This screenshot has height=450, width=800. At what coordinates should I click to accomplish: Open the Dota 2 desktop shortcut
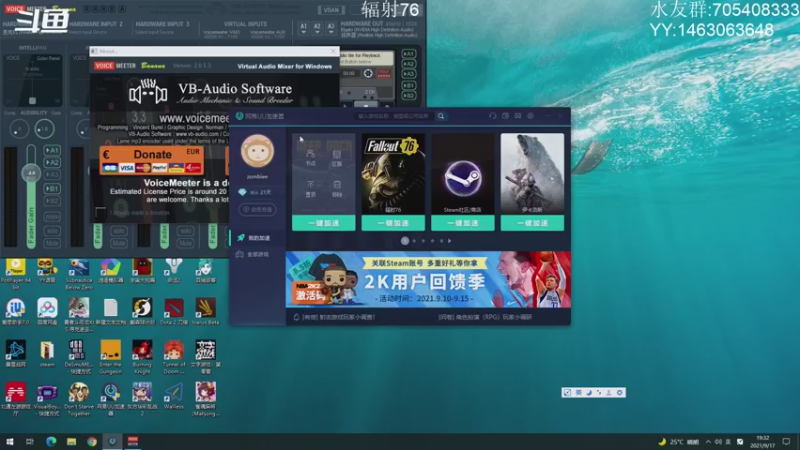[x=174, y=312]
